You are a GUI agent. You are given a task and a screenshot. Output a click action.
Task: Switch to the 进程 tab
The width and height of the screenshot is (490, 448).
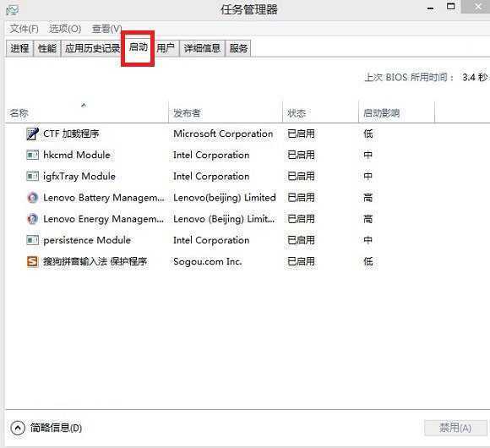[19, 48]
